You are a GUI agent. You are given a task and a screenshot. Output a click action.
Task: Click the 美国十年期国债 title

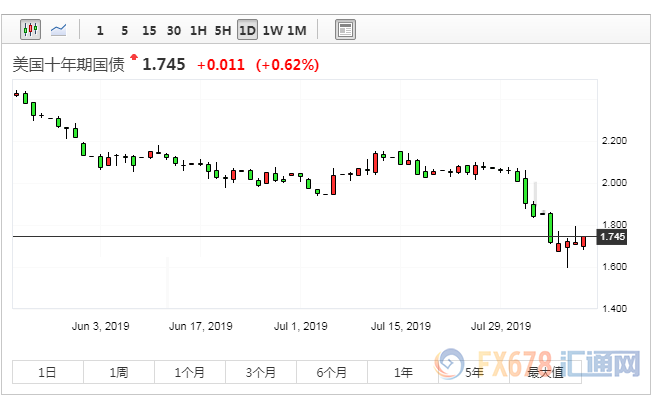(x=68, y=65)
